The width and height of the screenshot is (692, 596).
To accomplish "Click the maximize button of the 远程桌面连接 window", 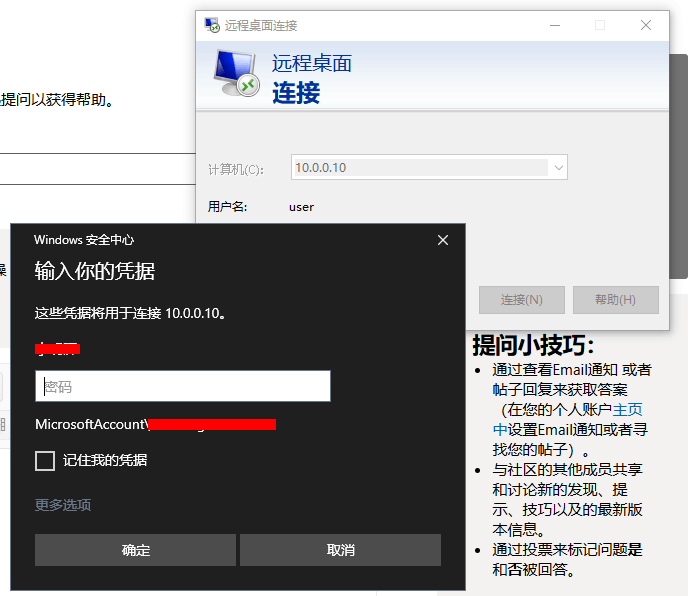I will point(600,25).
